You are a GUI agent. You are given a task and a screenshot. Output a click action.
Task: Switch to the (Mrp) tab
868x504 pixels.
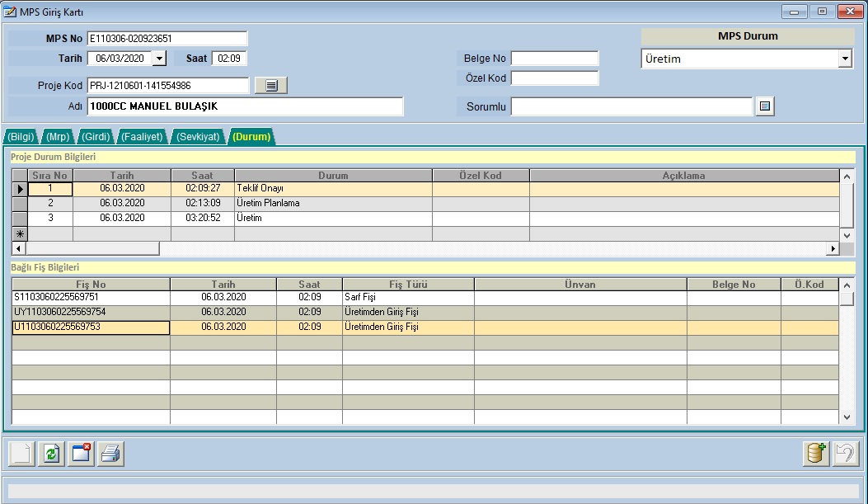(58, 137)
